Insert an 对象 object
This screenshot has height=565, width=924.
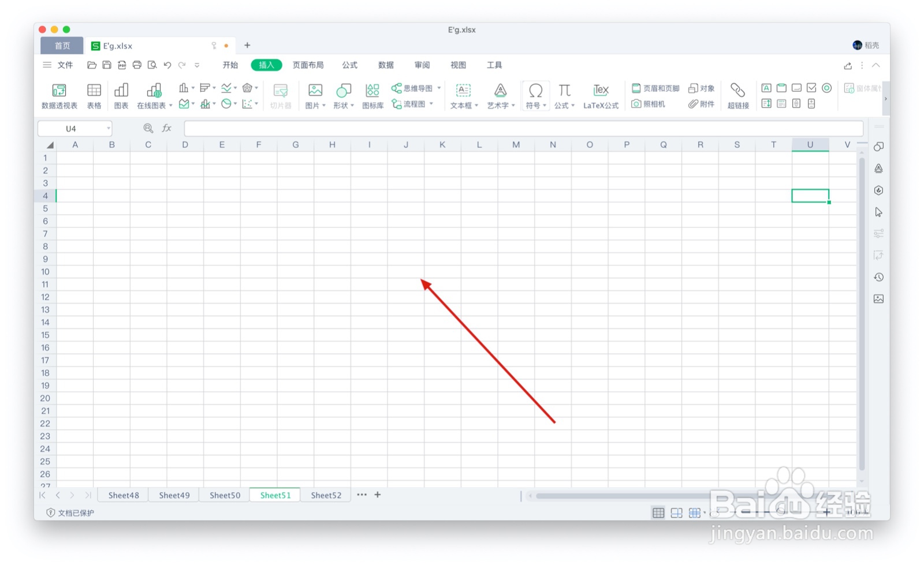click(x=702, y=88)
